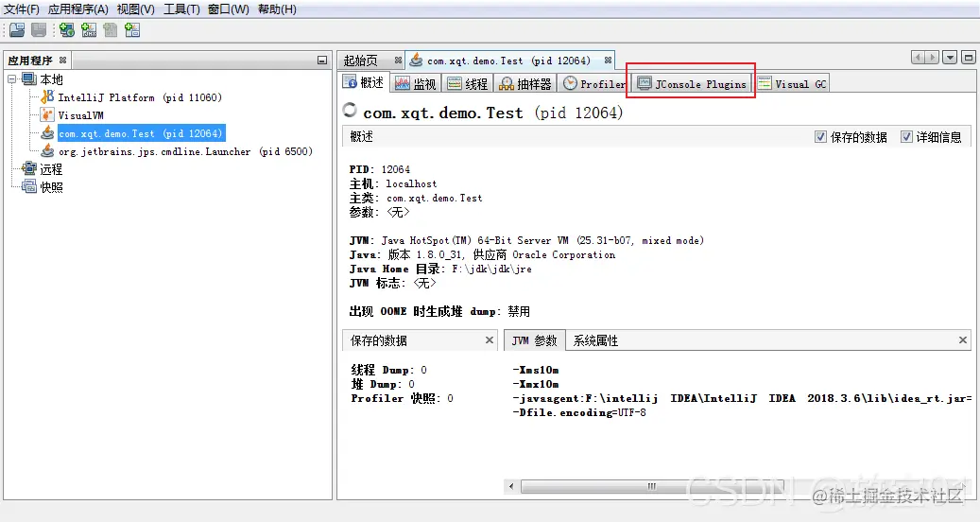Click the '线程 Dump: 0' entry
This screenshot has width=980, height=522.
click(x=388, y=370)
